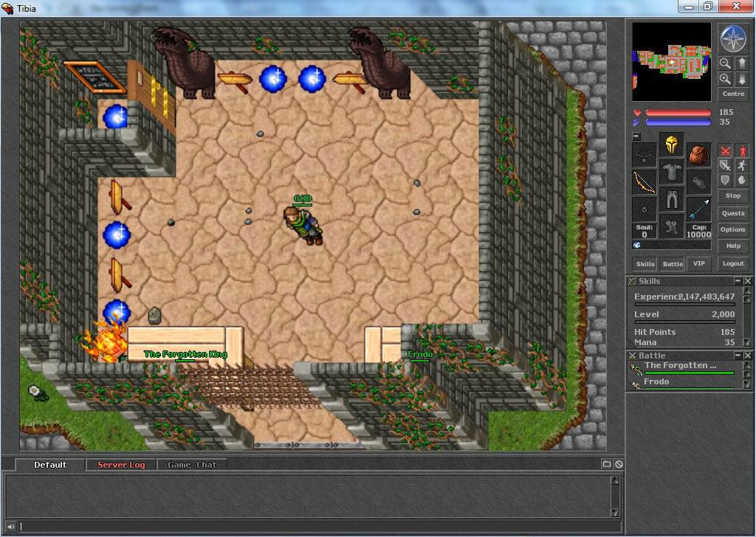
Task: Switch to the Default chat tab
Action: point(50,465)
